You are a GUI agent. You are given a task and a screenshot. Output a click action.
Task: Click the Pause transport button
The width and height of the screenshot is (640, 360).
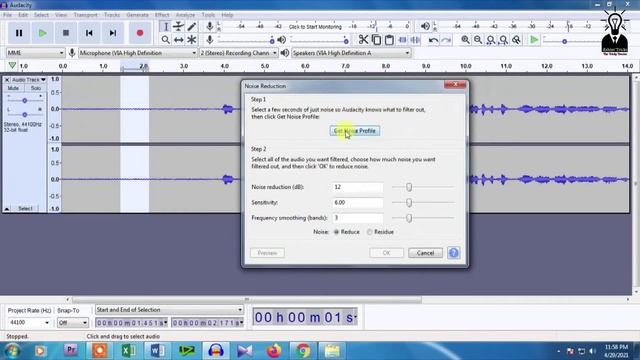[x=19, y=33]
